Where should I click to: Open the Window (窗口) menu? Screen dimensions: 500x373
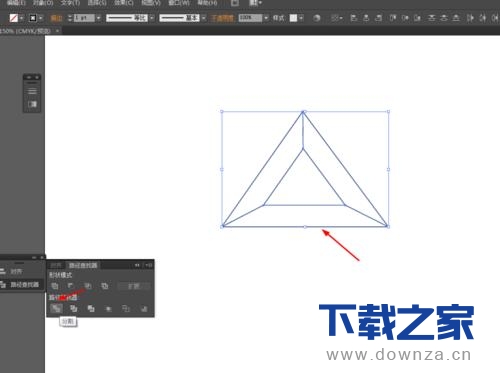pyautogui.click(x=179, y=3)
